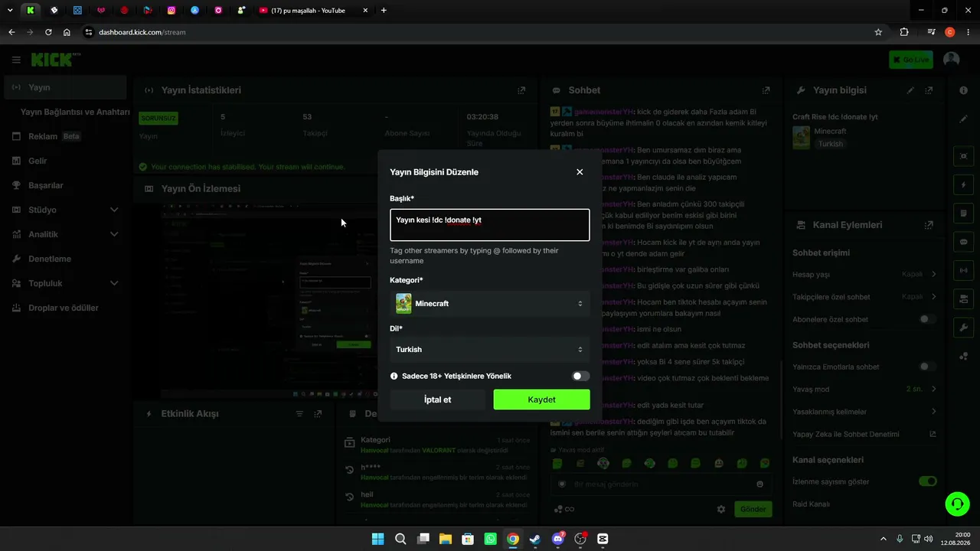Image resolution: width=980 pixels, height=551 pixels.
Task: Open Başarılar in the sidebar
Action: tap(65, 185)
